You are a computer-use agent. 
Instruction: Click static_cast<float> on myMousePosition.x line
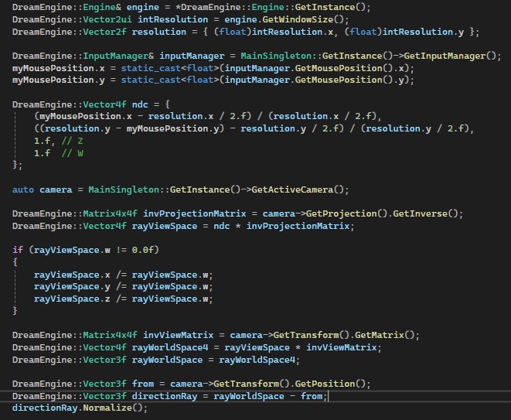point(170,68)
